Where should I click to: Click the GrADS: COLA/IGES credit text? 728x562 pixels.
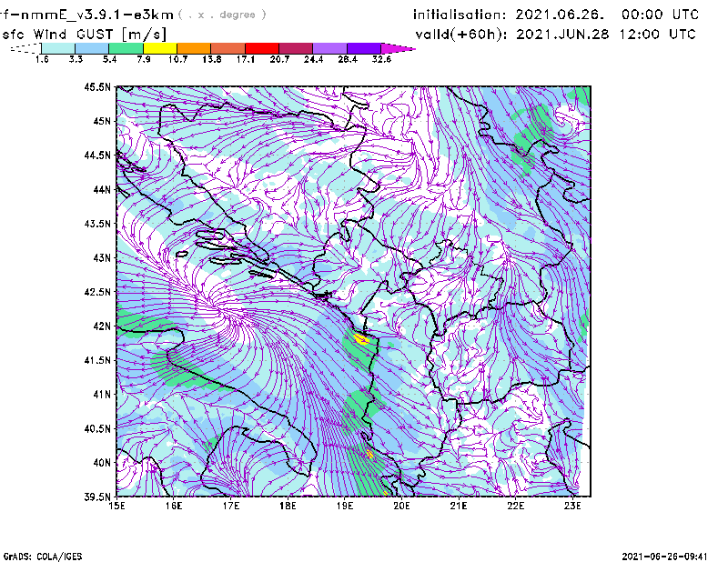click(x=43, y=557)
